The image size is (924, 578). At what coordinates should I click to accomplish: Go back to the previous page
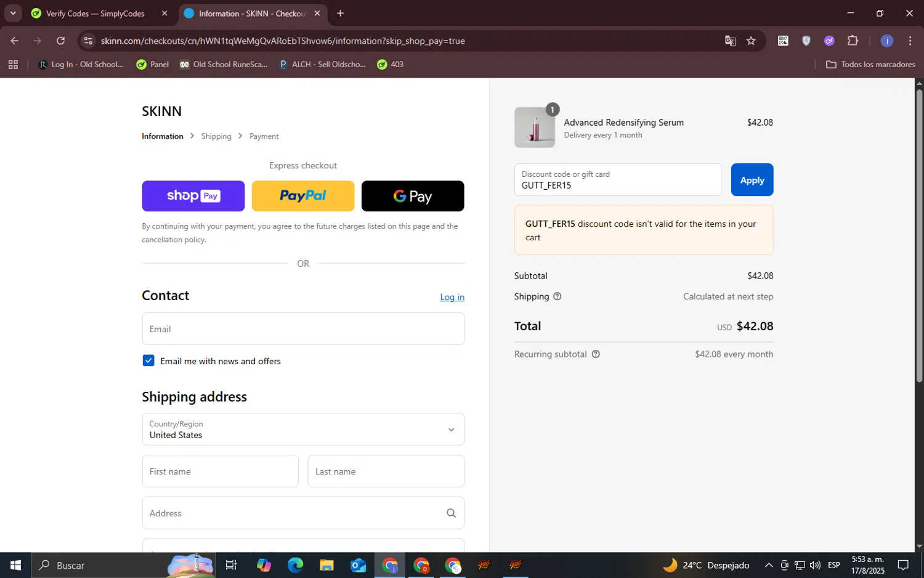[x=14, y=41]
